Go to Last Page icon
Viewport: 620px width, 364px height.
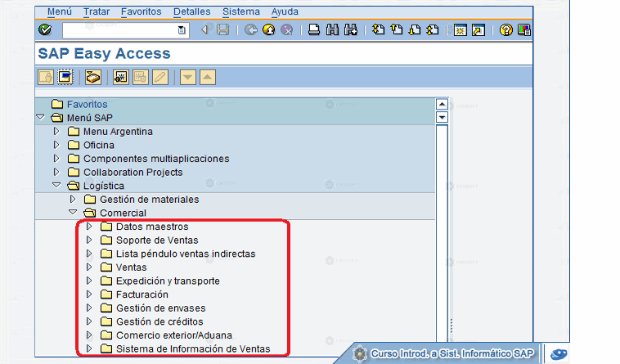pos(433,29)
